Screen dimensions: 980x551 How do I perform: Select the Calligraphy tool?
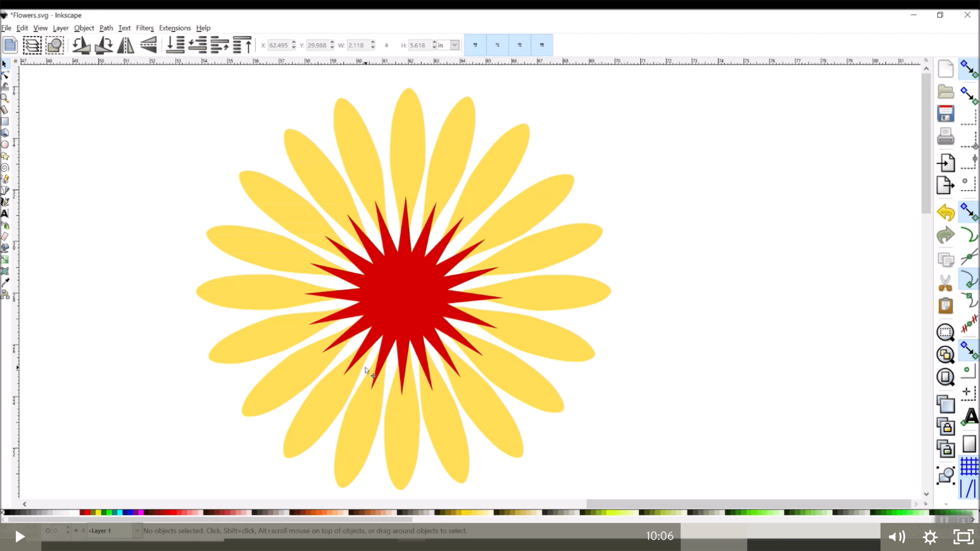point(5,201)
